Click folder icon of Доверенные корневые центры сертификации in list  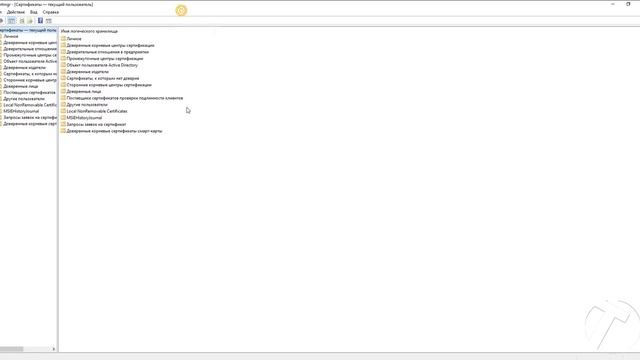coord(63,45)
